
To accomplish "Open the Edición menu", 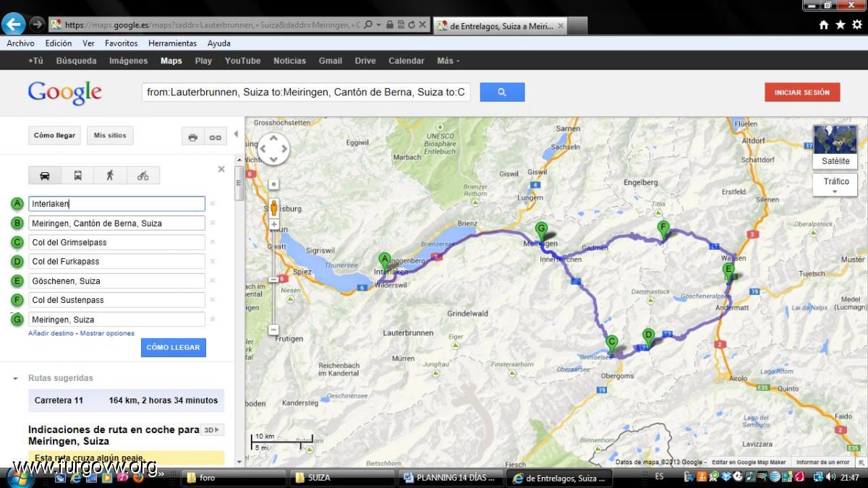I will click(59, 43).
